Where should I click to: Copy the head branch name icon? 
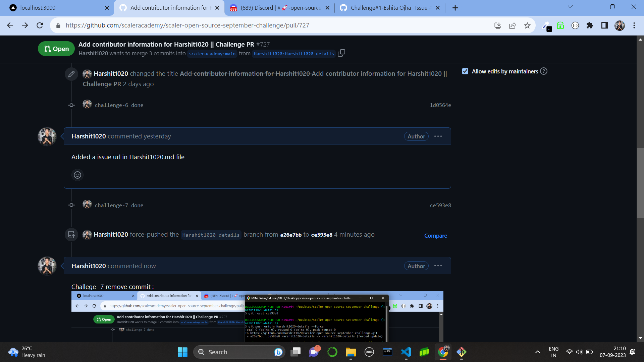tap(341, 53)
